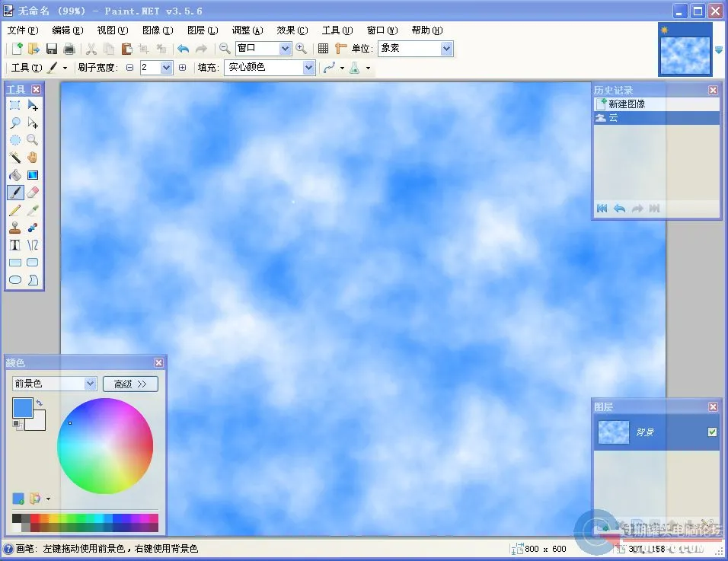Switch to the Gradient tool
The height and width of the screenshot is (561, 728).
pyautogui.click(x=33, y=175)
